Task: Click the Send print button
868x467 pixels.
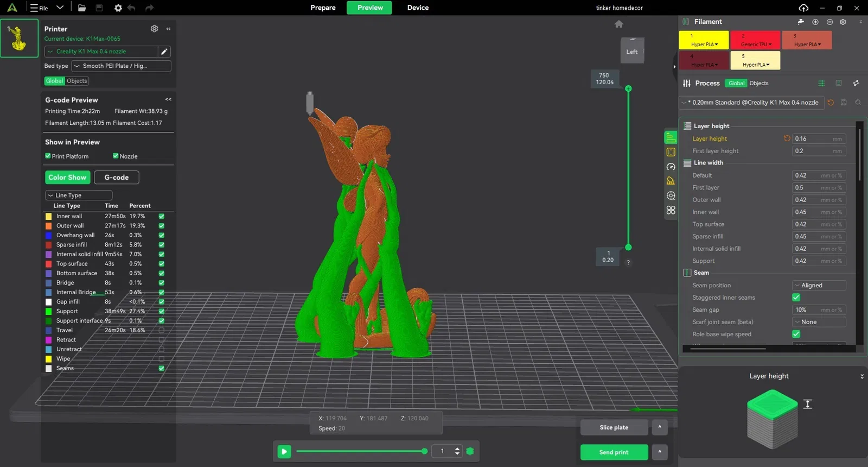Action: (614, 452)
